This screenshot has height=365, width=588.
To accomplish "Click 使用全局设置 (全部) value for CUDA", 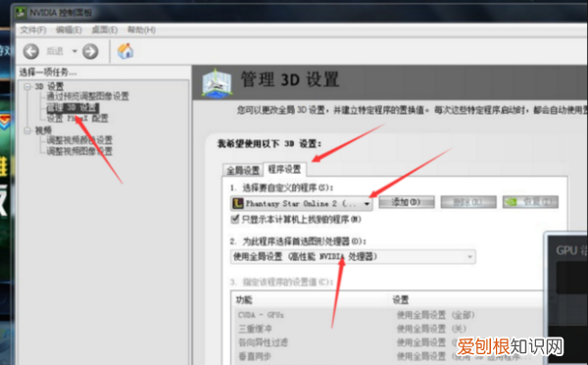I will 435,315.
